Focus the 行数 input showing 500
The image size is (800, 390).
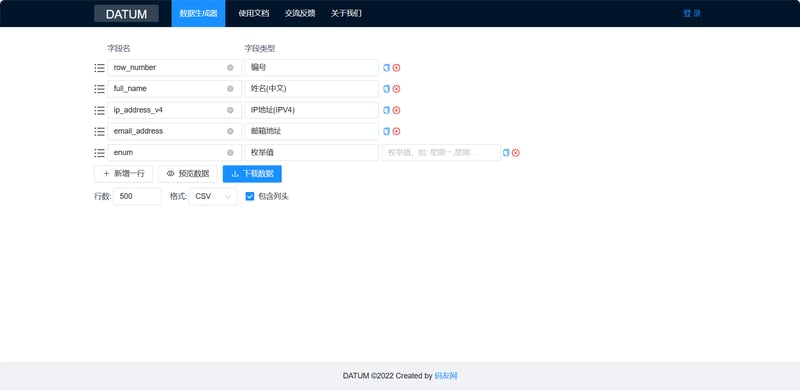(137, 197)
